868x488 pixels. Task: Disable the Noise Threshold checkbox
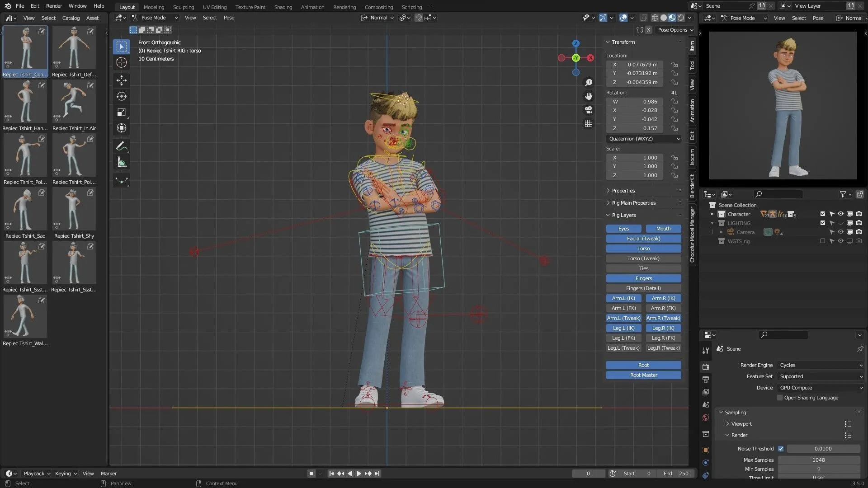click(x=781, y=448)
